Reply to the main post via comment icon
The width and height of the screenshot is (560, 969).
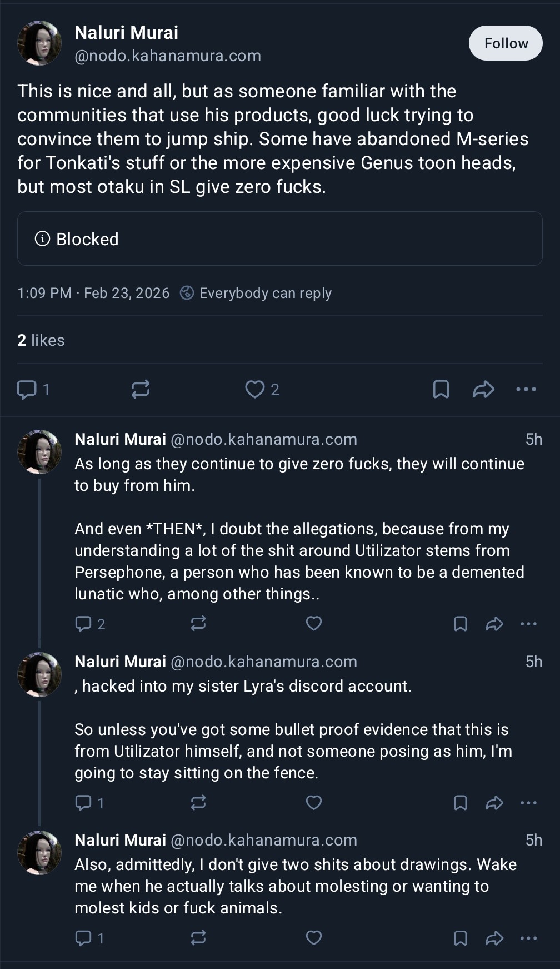coord(27,389)
